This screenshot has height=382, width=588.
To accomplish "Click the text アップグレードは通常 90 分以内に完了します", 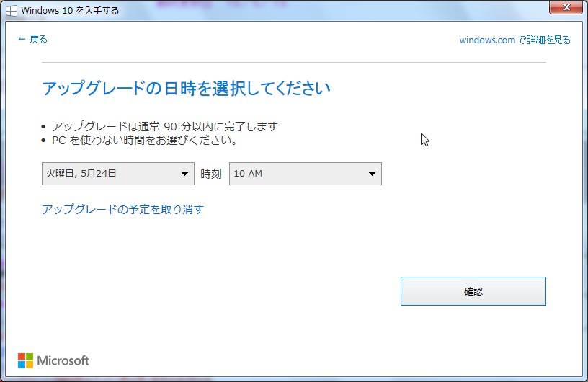I will point(164,126).
